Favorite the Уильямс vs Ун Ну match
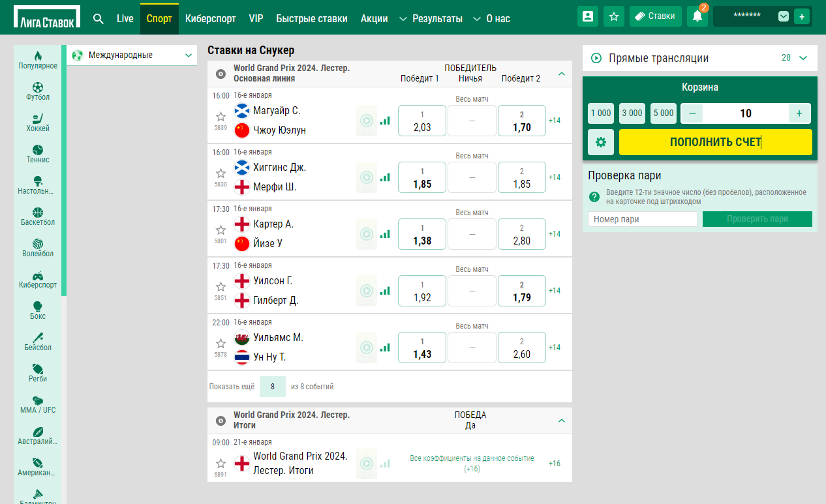The width and height of the screenshot is (826, 504). (x=221, y=343)
